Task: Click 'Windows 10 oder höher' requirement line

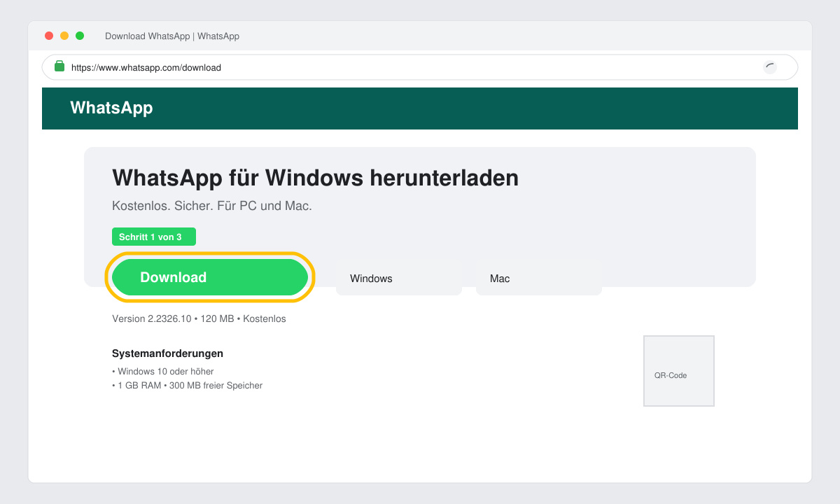Action: (163, 372)
